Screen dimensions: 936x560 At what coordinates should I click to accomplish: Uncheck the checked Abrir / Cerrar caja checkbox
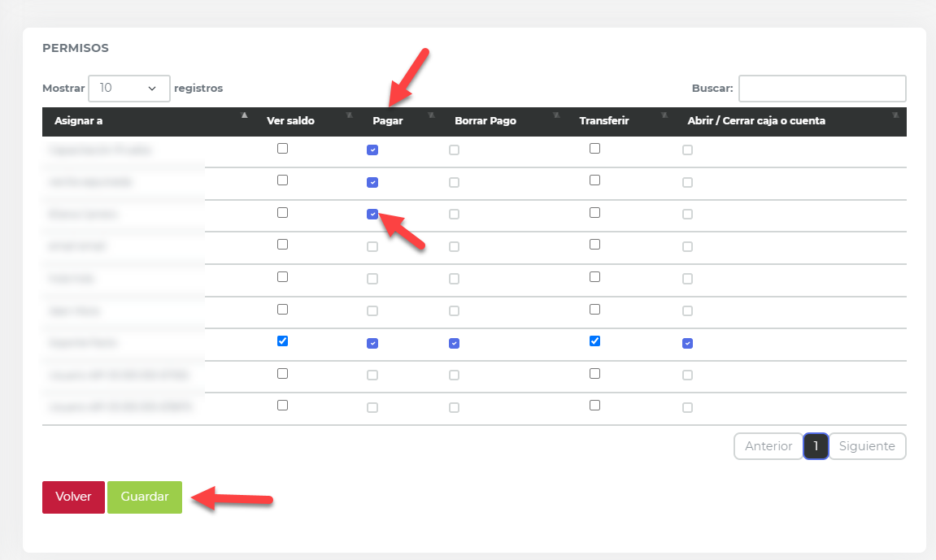pyautogui.click(x=687, y=344)
